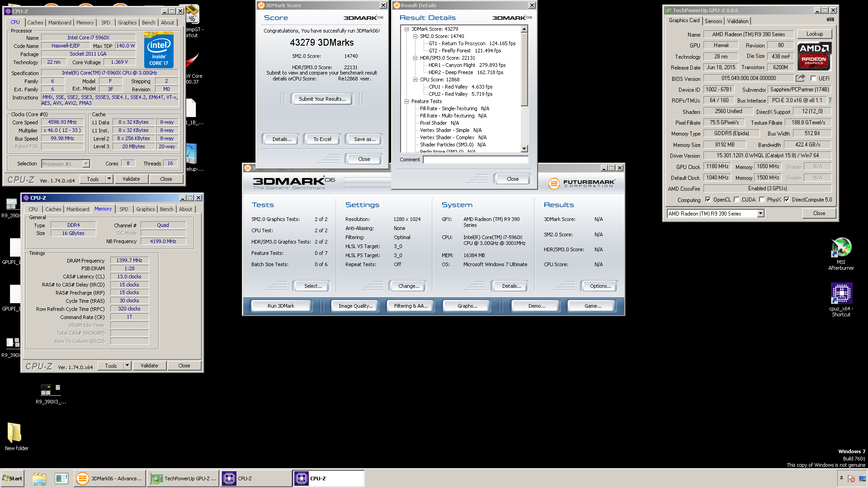The height and width of the screenshot is (488, 868).
Task: Click Lookup button in GPU-Z
Action: (x=814, y=34)
